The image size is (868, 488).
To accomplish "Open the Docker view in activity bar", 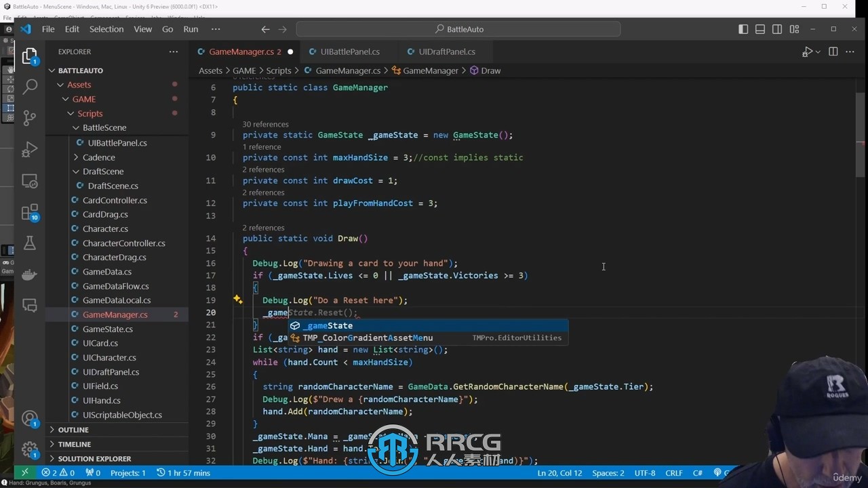I will pyautogui.click(x=30, y=274).
